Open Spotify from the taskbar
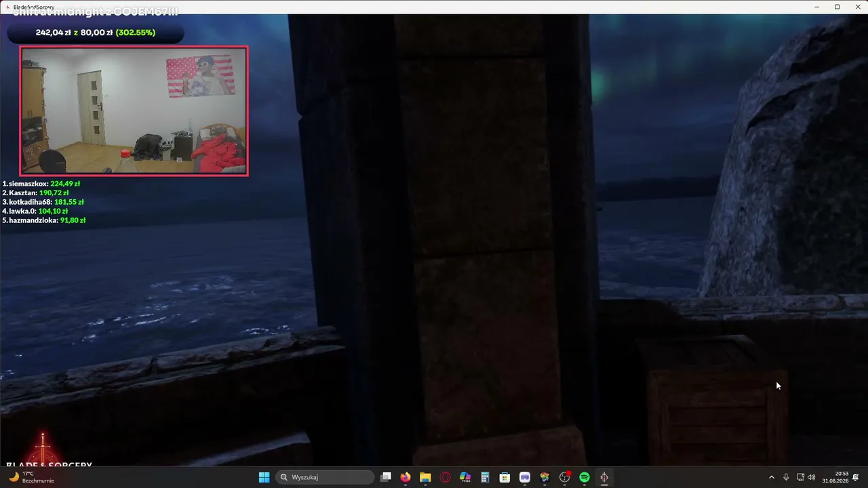The width and height of the screenshot is (868, 488). click(585, 477)
